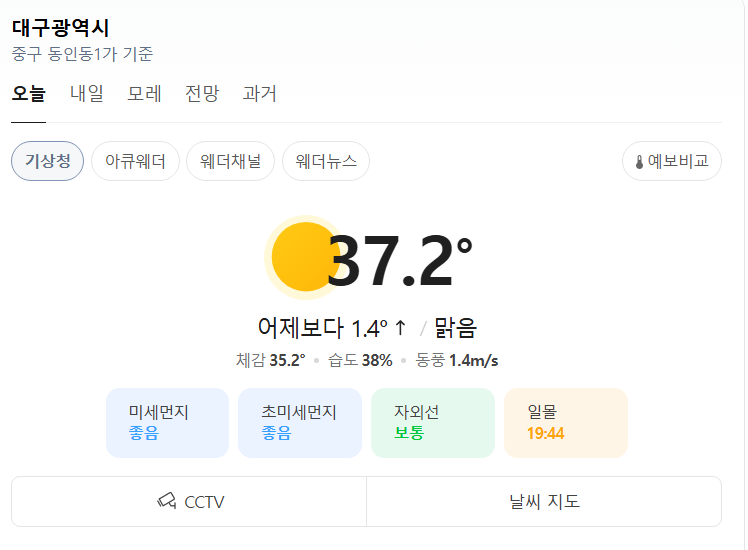Click the 37.2° current temperature
This screenshot has height=550, width=748.
pos(400,260)
